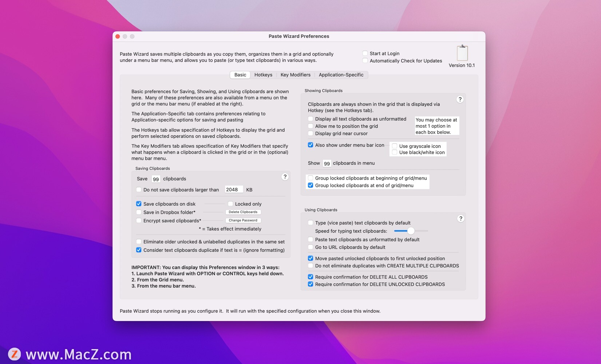The width and height of the screenshot is (601, 364).
Task: Switch to the Hotkeys tab
Action: (x=263, y=75)
